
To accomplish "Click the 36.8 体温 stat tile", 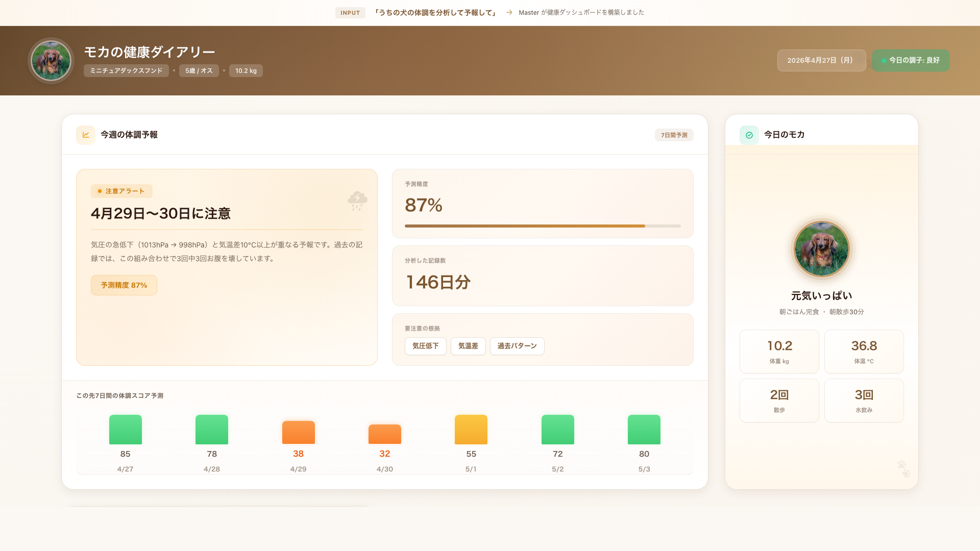I will (864, 351).
